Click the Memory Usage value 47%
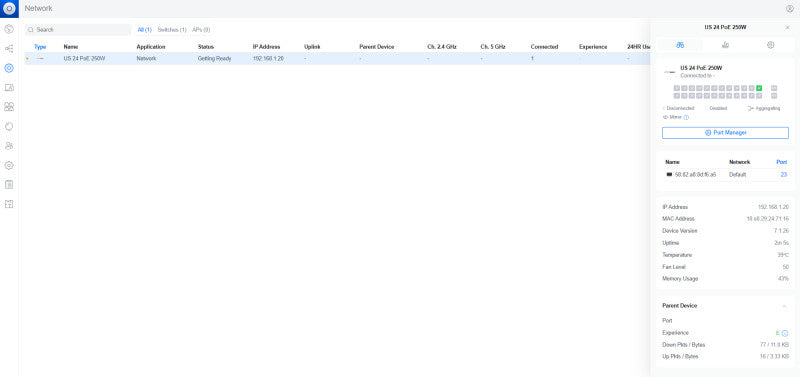This screenshot has height=377, width=800. pyautogui.click(x=783, y=279)
